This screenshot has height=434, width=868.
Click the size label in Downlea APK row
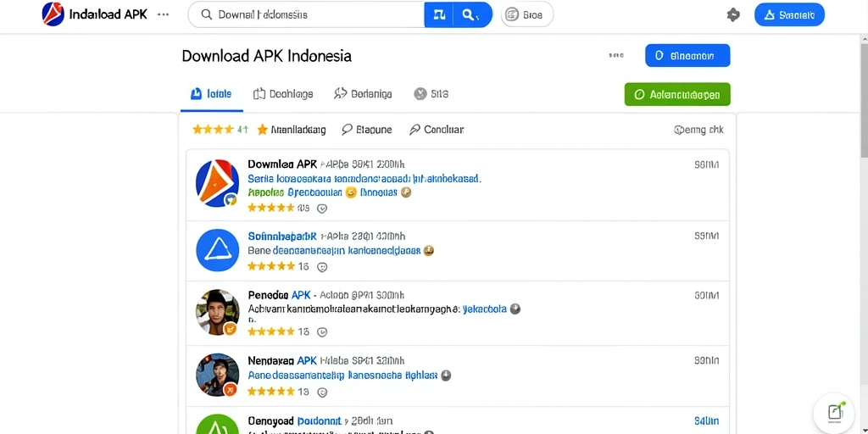(x=706, y=164)
